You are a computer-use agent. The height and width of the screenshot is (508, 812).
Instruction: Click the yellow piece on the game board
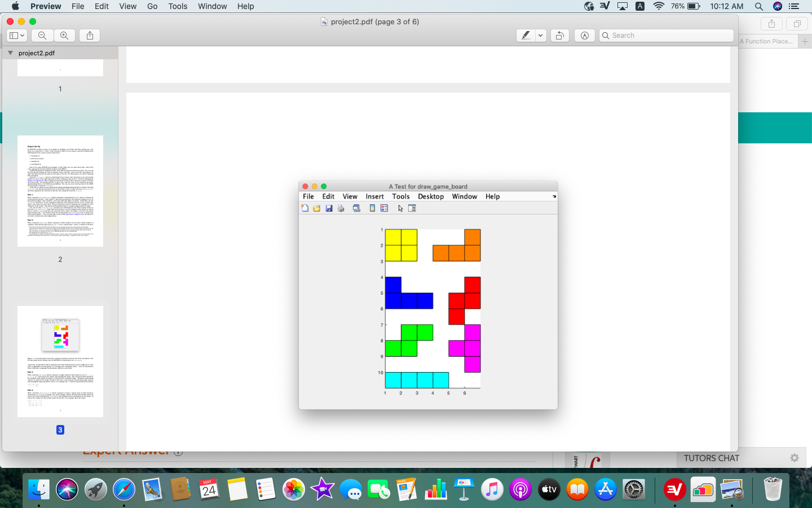point(400,246)
